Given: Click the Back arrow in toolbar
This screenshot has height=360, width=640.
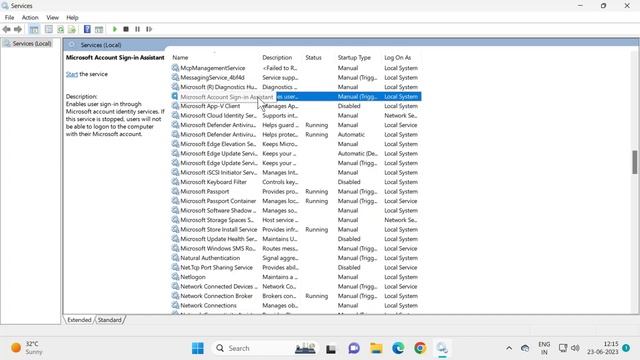Looking at the screenshot, I should 6,29.
